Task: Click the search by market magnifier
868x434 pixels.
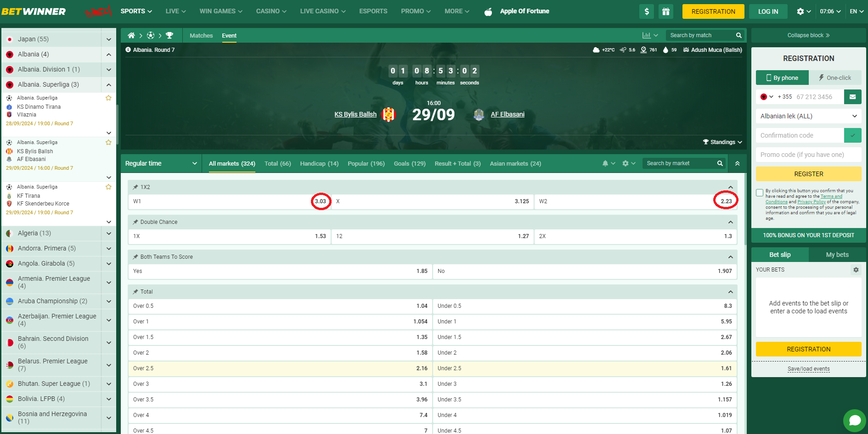Action: pyautogui.click(x=720, y=163)
